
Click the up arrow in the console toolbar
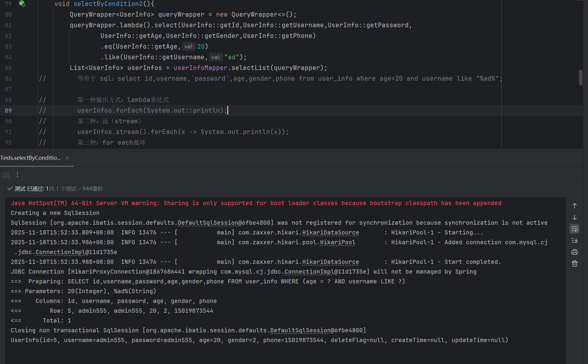[x=574, y=206]
